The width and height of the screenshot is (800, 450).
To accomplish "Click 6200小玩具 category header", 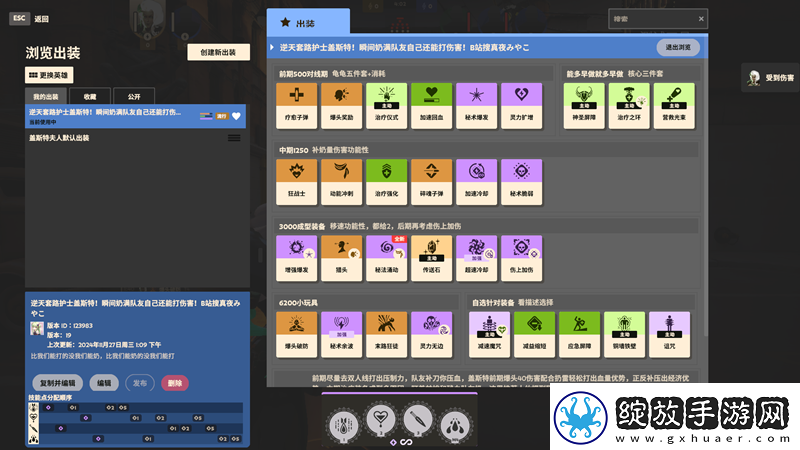I will (366, 303).
